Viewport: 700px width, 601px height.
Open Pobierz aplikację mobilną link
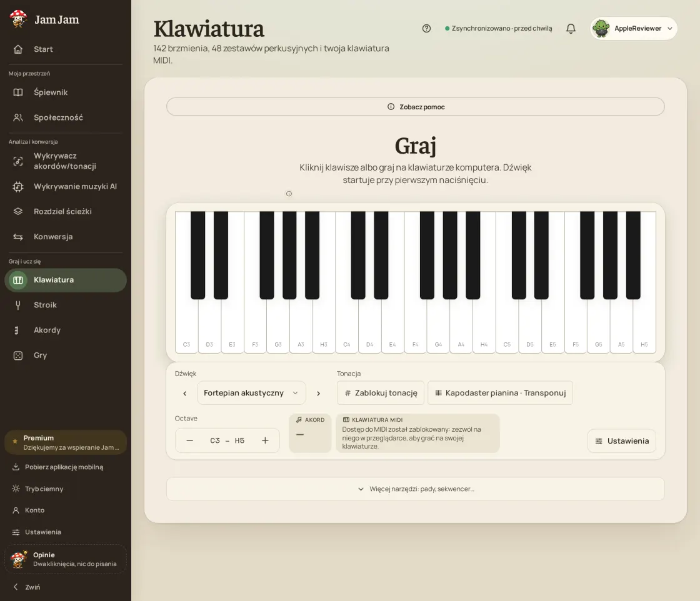point(65,467)
